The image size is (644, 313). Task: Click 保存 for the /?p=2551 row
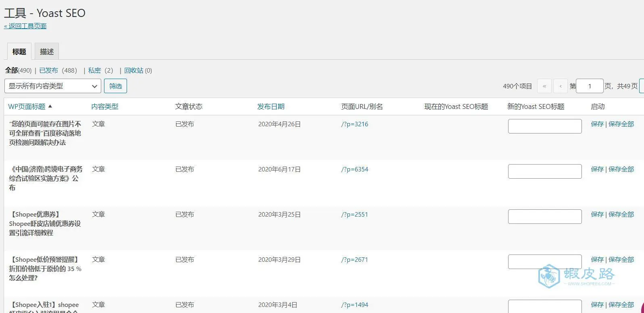point(597,215)
